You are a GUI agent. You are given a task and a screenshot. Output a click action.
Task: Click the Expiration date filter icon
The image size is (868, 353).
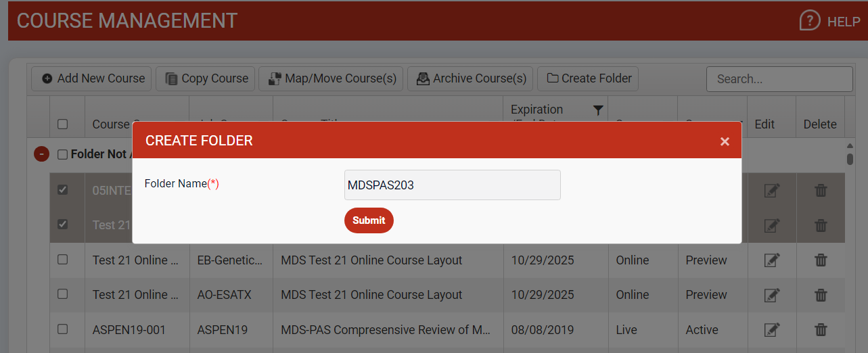point(597,110)
